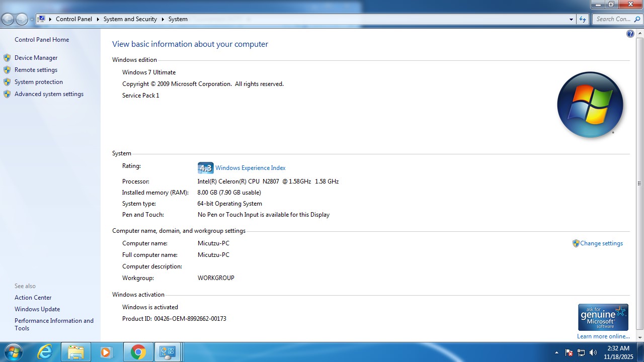
Task: Launch Internet Explorer from the taskbar
Action: [45, 352]
